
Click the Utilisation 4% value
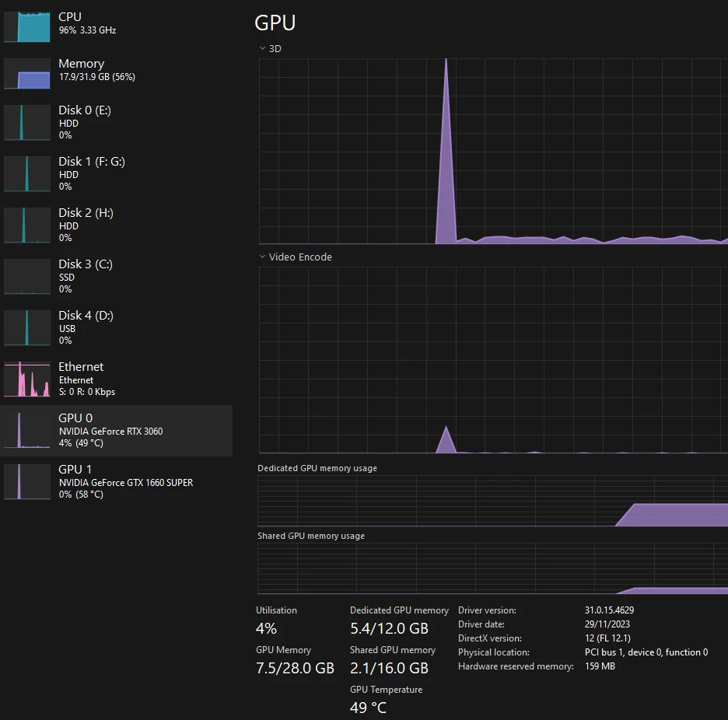pyautogui.click(x=266, y=628)
